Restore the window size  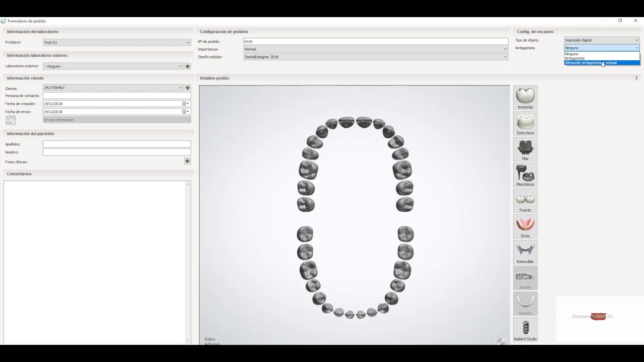(x=620, y=21)
